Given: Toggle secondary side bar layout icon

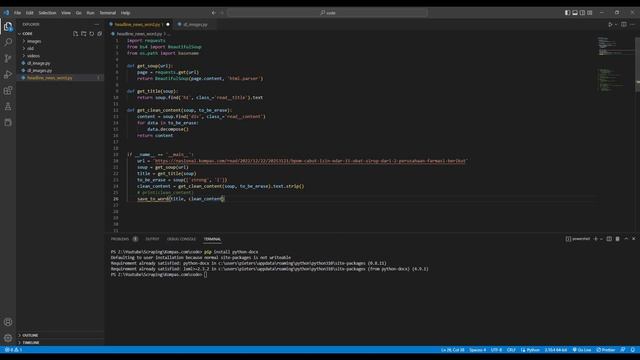Looking at the screenshot, I should [582, 13].
